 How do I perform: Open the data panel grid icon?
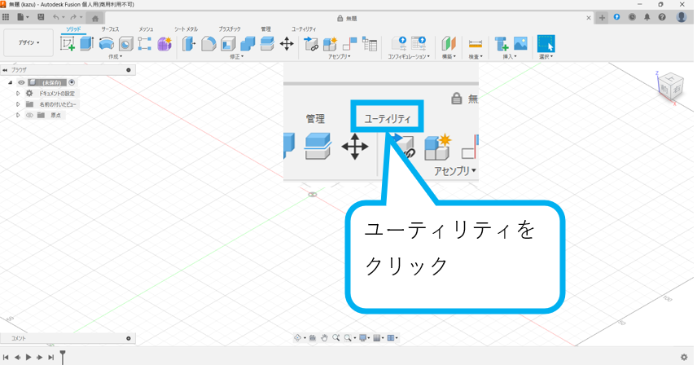5,17
